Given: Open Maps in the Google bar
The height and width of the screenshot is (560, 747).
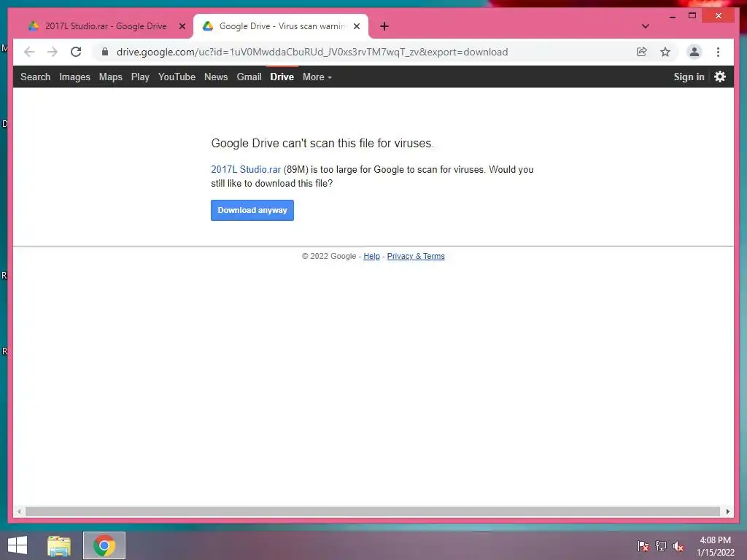Looking at the screenshot, I should tap(111, 77).
